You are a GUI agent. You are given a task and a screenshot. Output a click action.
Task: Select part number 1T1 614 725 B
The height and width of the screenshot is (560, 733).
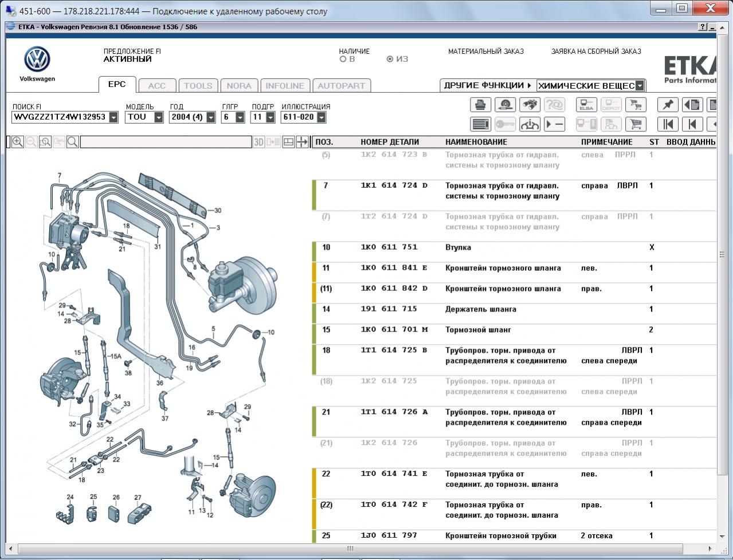394,350
